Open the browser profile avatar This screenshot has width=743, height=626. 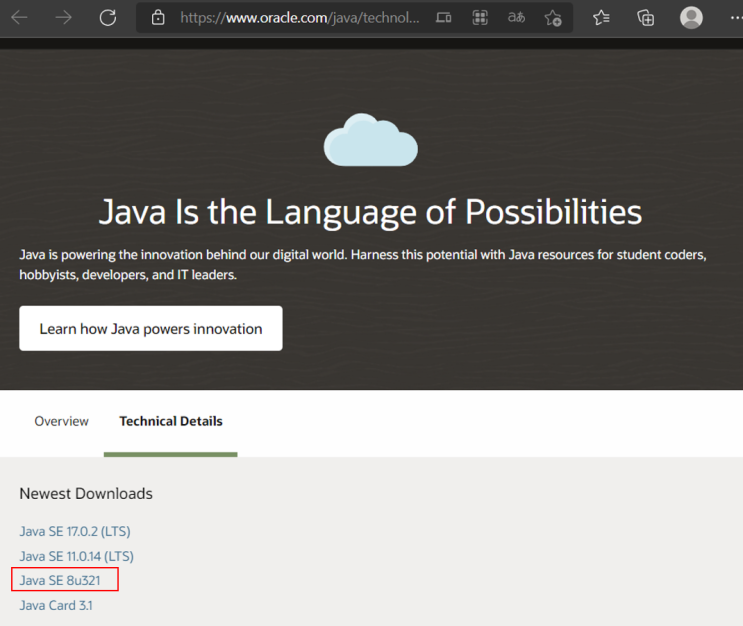point(691,18)
